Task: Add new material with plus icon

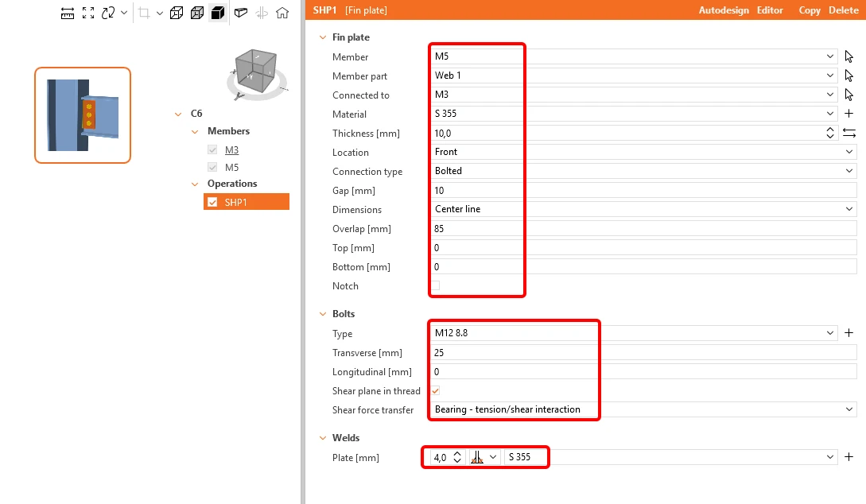Action: 849,114
